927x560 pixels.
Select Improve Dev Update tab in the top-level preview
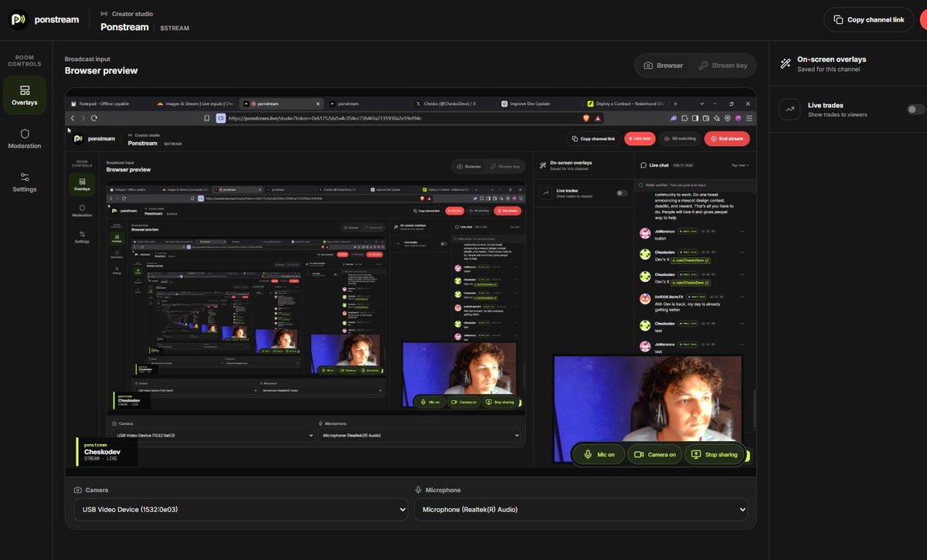[538, 103]
